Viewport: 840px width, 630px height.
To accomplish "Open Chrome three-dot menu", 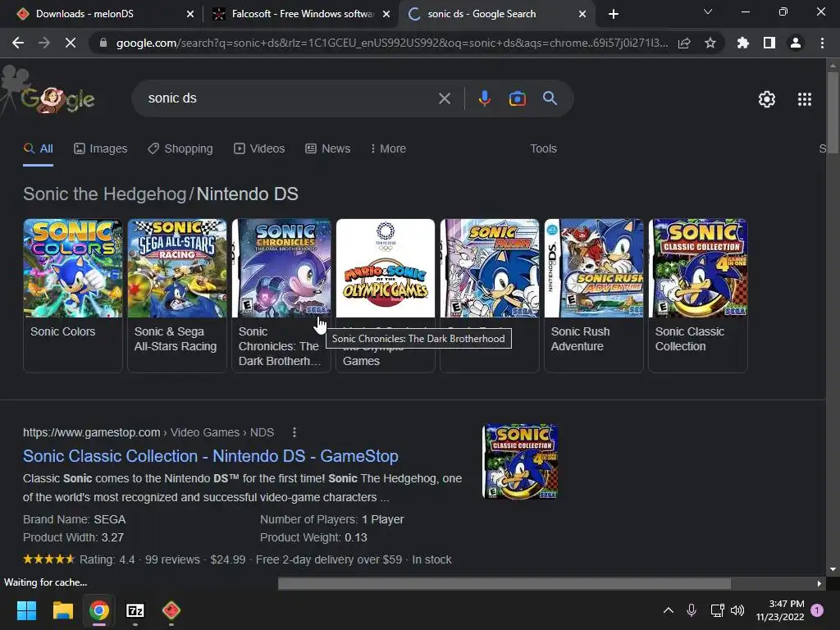I will tap(822, 43).
